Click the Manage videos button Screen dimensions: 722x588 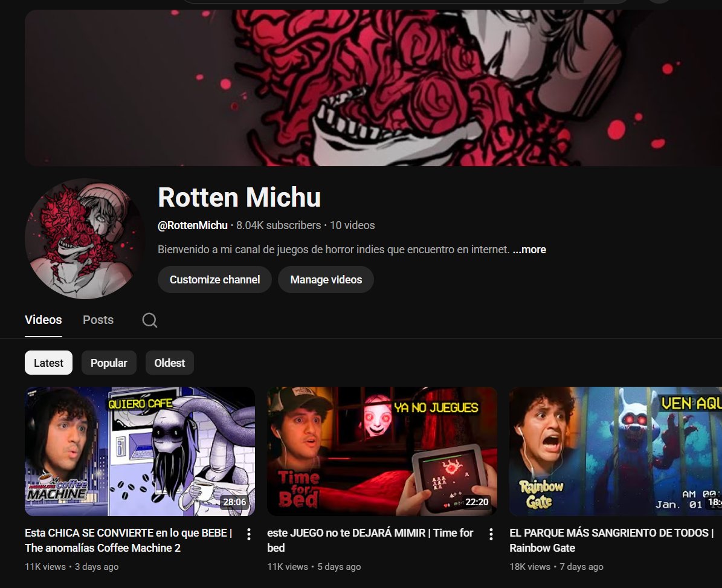click(x=326, y=279)
